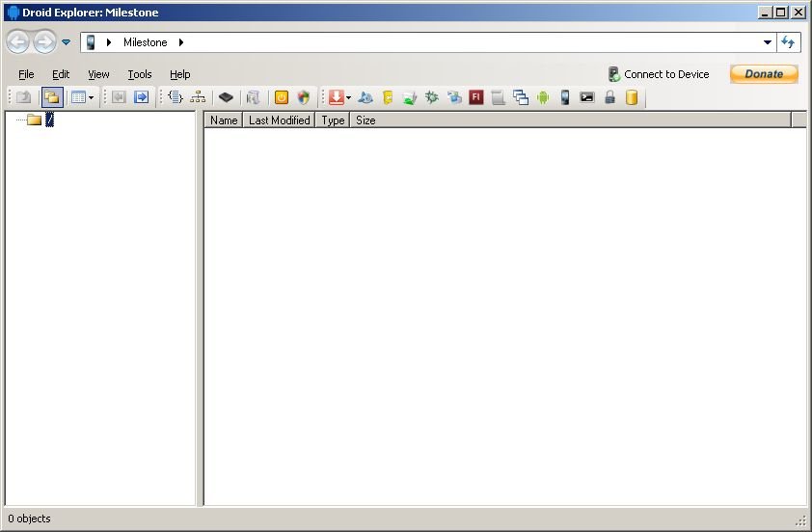Click the orange power button icon
Image resolution: width=812 pixels, height=532 pixels.
282,97
